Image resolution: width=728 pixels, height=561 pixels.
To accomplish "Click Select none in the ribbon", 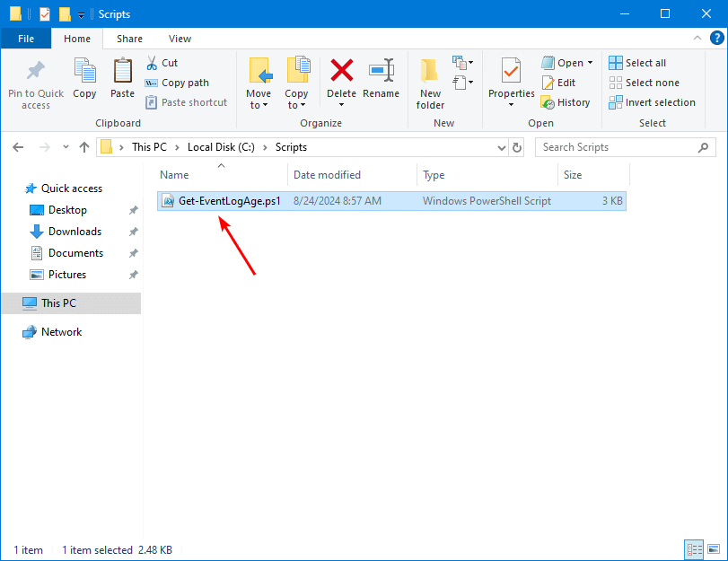I will [644, 83].
